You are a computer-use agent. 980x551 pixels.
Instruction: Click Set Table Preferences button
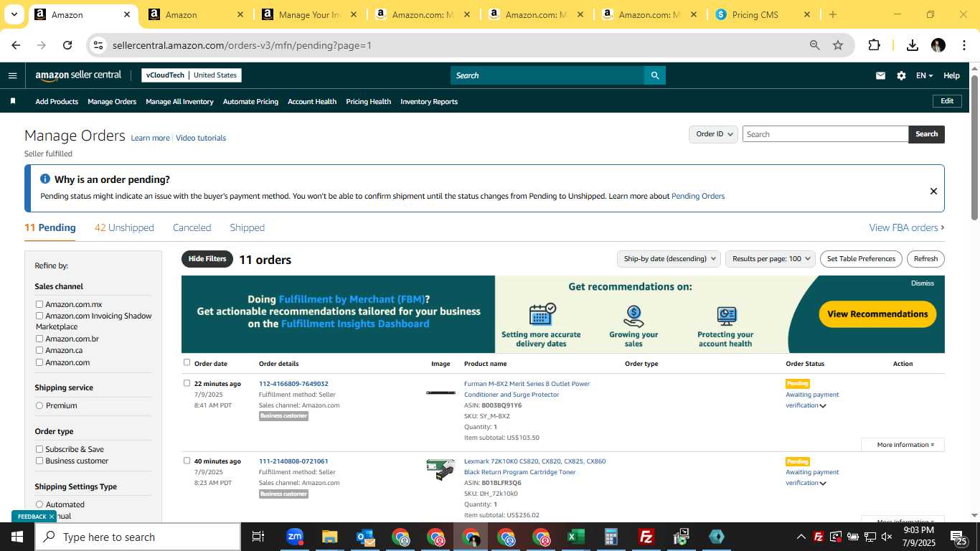(861, 259)
